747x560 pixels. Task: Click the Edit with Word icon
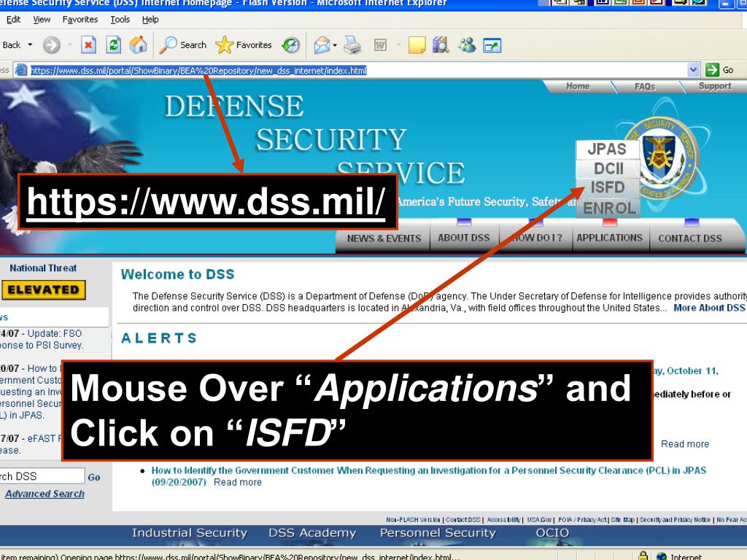(380, 45)
